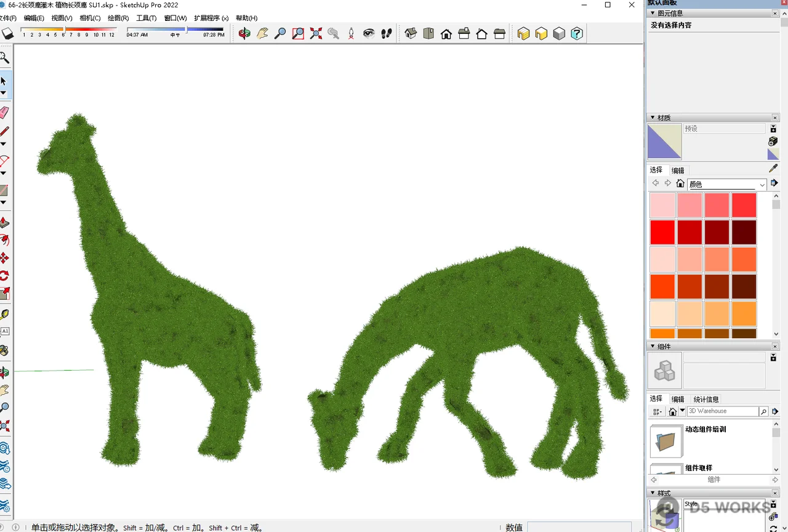Click the shadow month date slider
Screen dimensions: 788x532
point(68,29)
